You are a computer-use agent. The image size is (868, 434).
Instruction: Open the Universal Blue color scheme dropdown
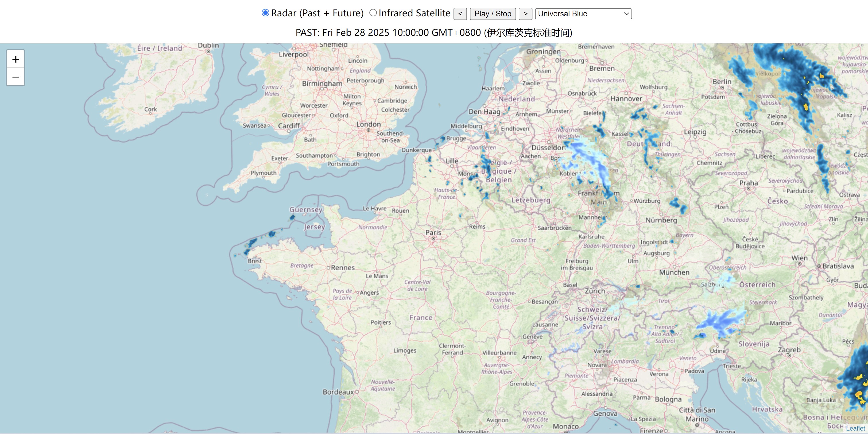583,14
